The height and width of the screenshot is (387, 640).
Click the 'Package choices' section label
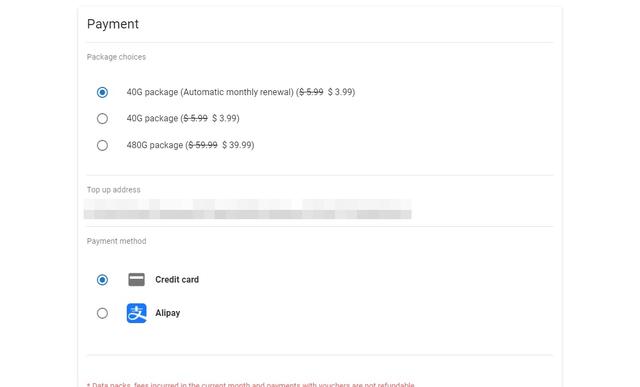116,57
